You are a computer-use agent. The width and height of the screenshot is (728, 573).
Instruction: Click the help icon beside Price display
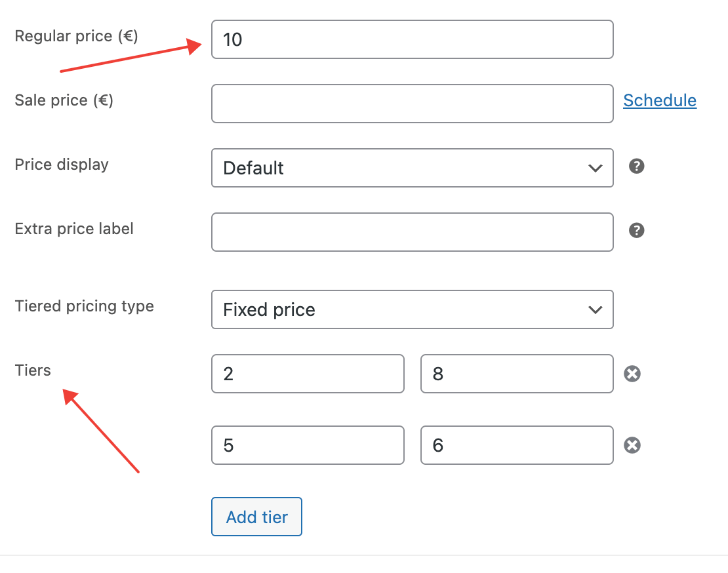[636, 166]
